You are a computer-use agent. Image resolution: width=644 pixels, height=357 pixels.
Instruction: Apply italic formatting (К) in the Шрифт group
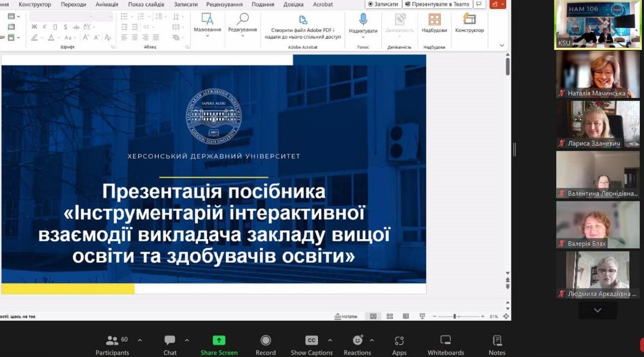(45, 27)
